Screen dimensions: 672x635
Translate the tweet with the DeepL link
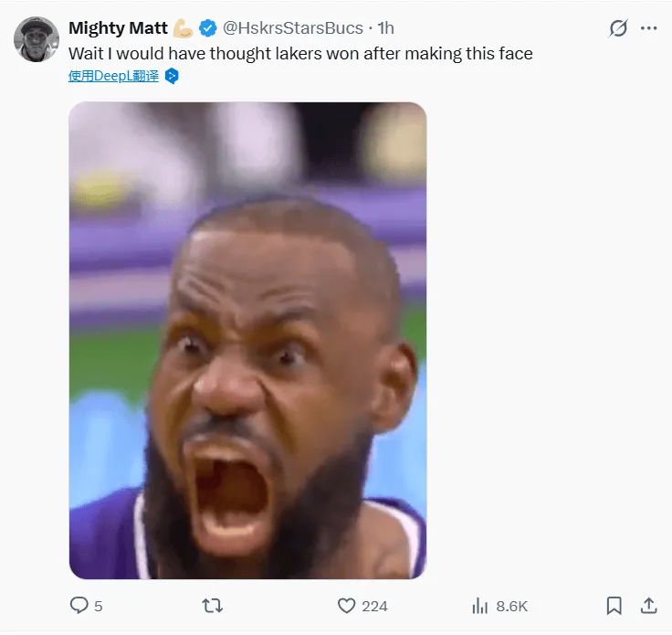[113, 76]
